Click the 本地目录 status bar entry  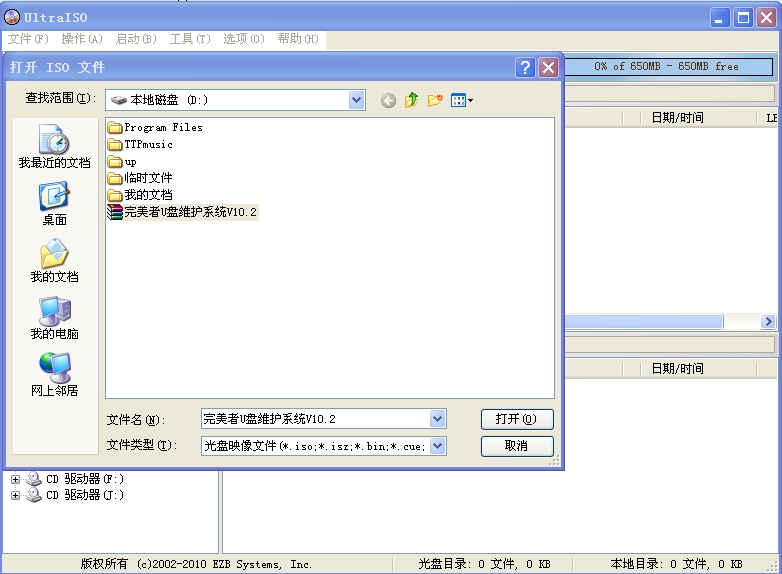[676, 564]
